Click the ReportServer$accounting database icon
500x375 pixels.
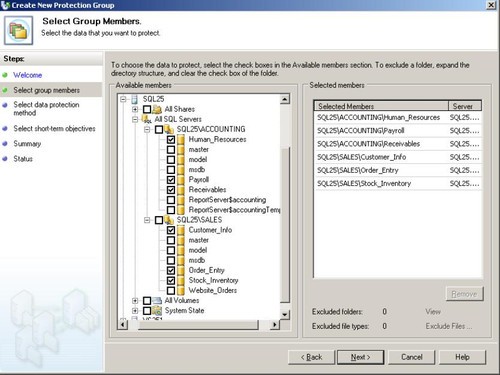(181, 200)
